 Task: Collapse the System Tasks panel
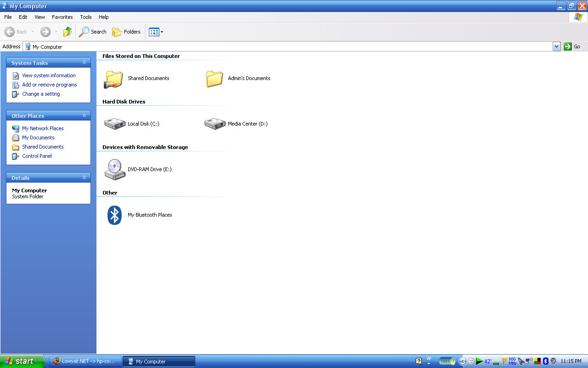(x=84, y=63)
